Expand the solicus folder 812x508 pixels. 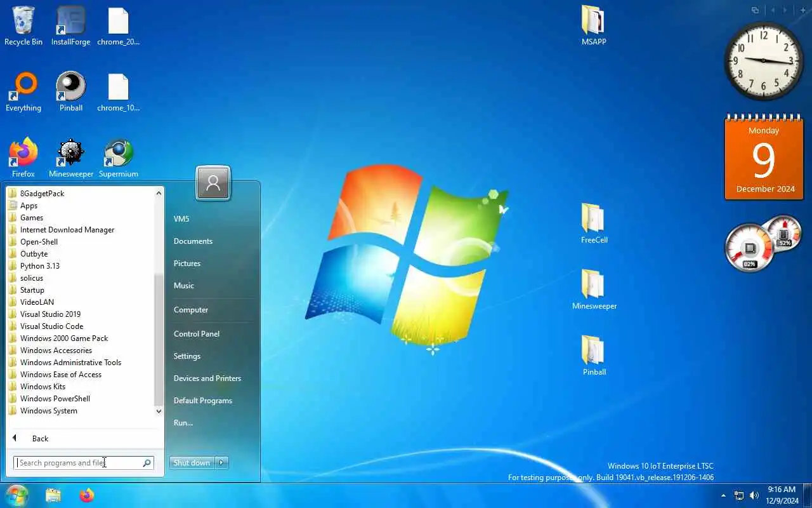(x=80, y=277)
